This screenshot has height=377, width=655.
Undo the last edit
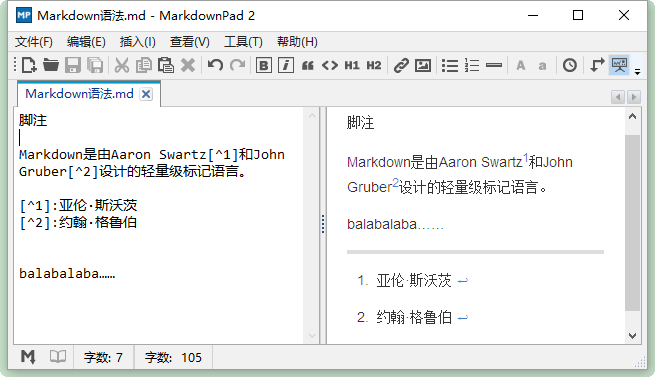[215, 65]
